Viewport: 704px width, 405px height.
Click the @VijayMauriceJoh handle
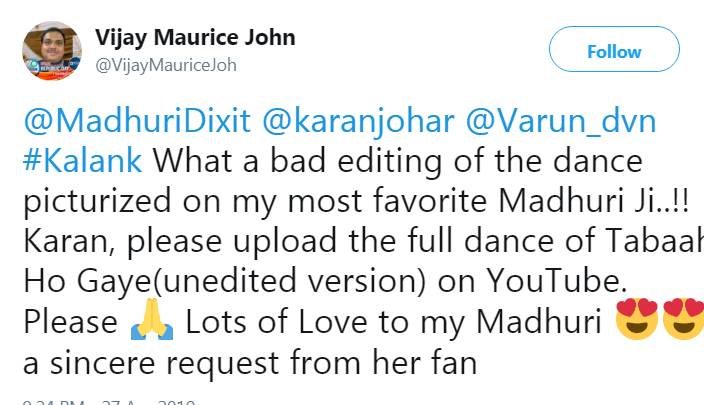tap(165, 64)
